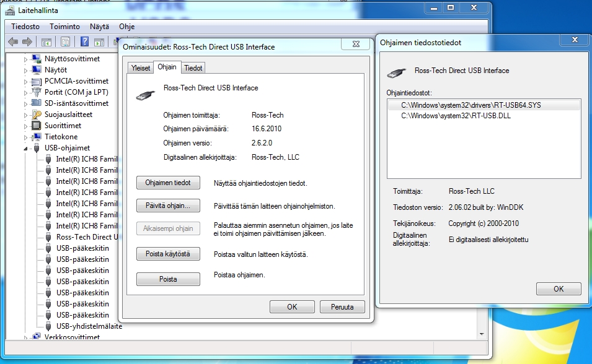Click the scan for hardware changes icon
The image size is (592, 364).
coord(100,42)
